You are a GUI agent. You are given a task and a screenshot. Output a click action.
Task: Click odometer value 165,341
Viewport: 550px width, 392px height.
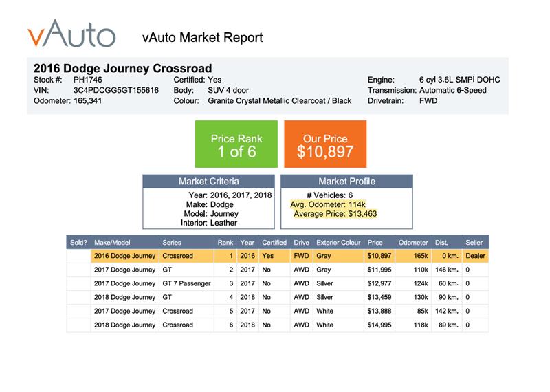click(88, 100)
